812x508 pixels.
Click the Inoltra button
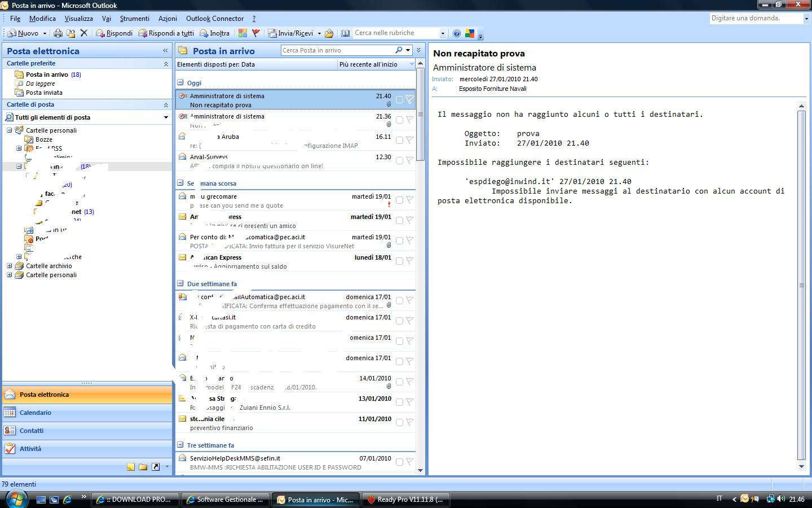coord(215,33)
